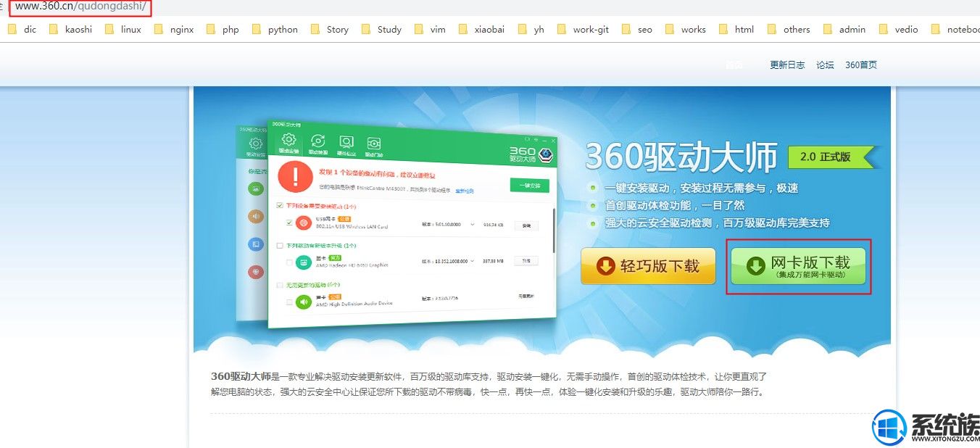Open the Story bookmark folder
The image size is (980, 448).
pos(330,30)
